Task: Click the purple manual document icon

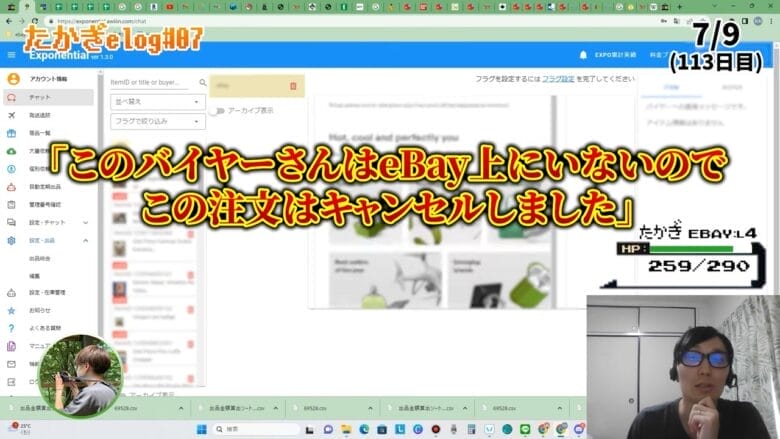Action: point(11,346)
